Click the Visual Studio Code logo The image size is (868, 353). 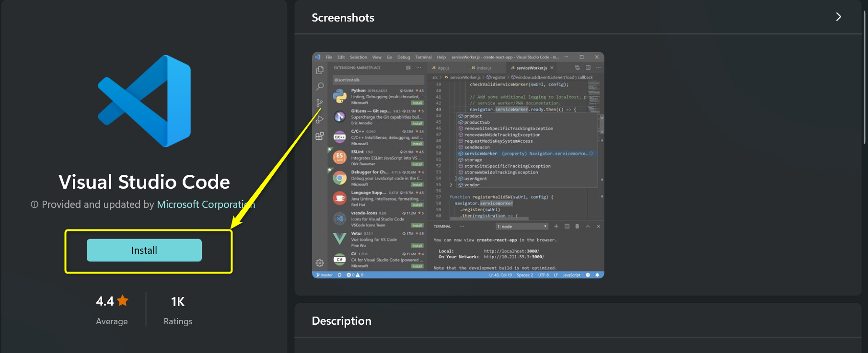(144, 101)
